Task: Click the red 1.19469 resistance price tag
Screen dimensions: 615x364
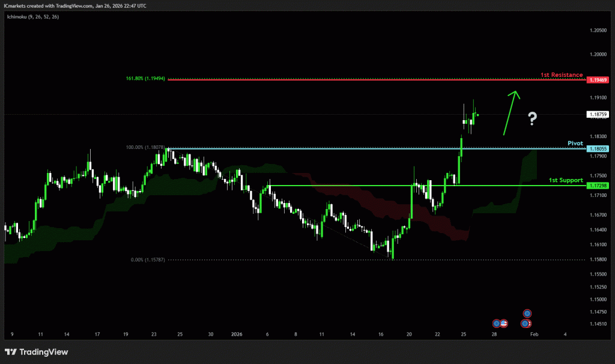Action: point(598,80)
